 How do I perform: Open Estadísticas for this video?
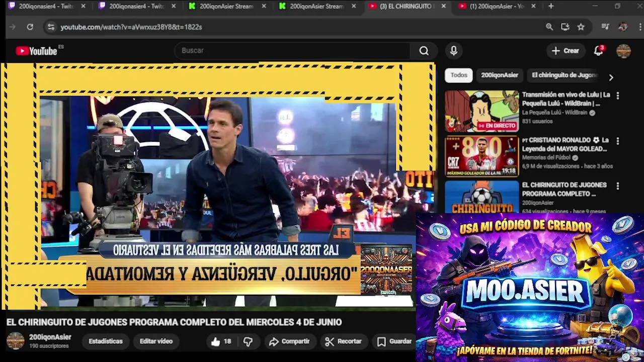point(106,341)
